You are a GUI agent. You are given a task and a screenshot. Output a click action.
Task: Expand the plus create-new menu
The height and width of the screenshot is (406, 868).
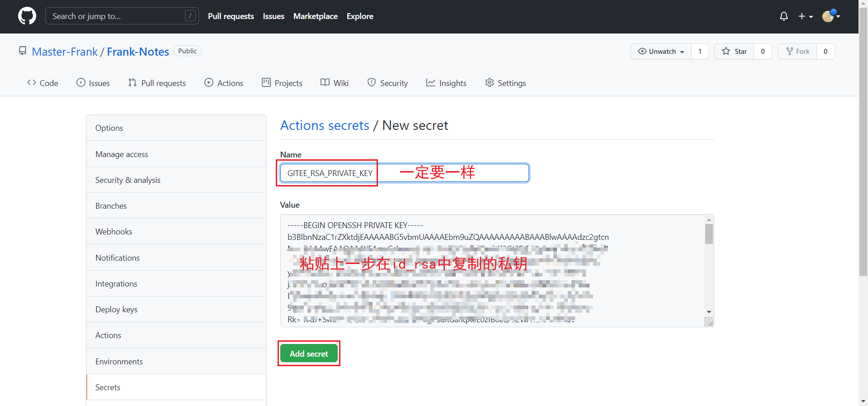806,16
